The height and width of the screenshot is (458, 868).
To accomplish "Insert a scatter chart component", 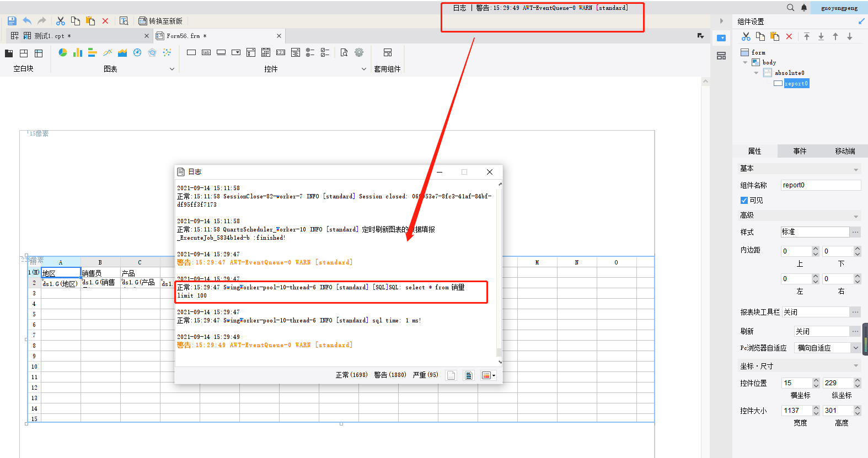I will click(x=167, y=52).
